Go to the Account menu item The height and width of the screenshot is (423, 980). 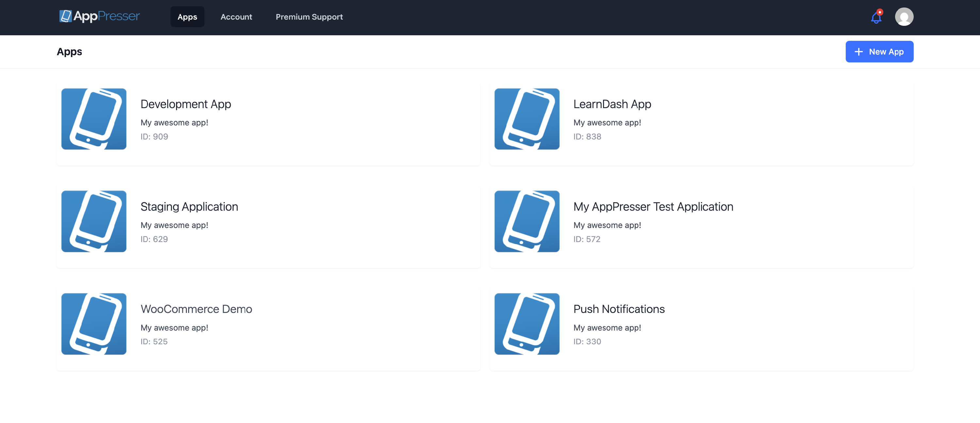pos(236,17)
